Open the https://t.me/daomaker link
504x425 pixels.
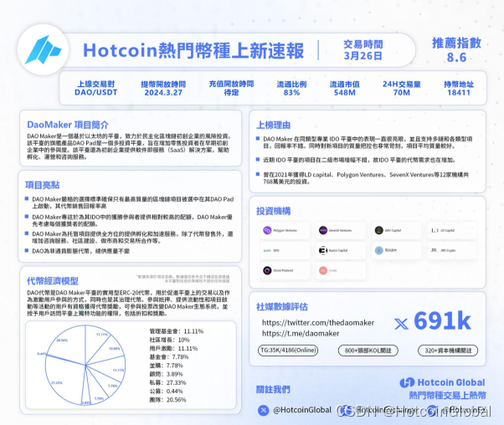[301, 334]
